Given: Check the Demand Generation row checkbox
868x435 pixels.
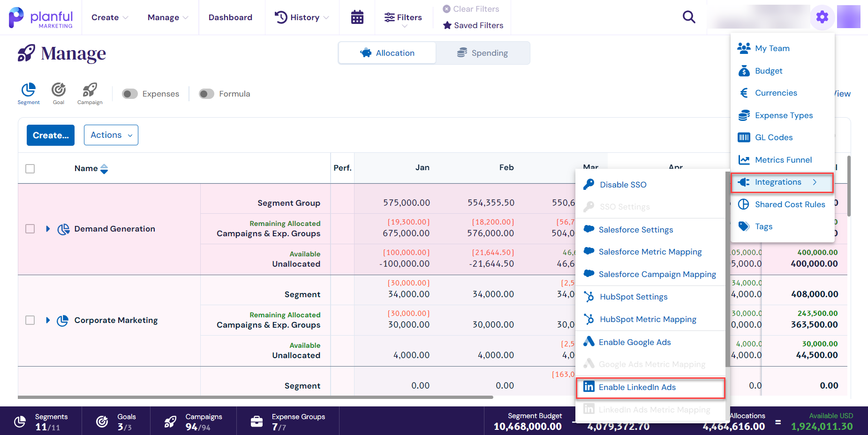Looking at the screenshot, I should click(30, 229).
